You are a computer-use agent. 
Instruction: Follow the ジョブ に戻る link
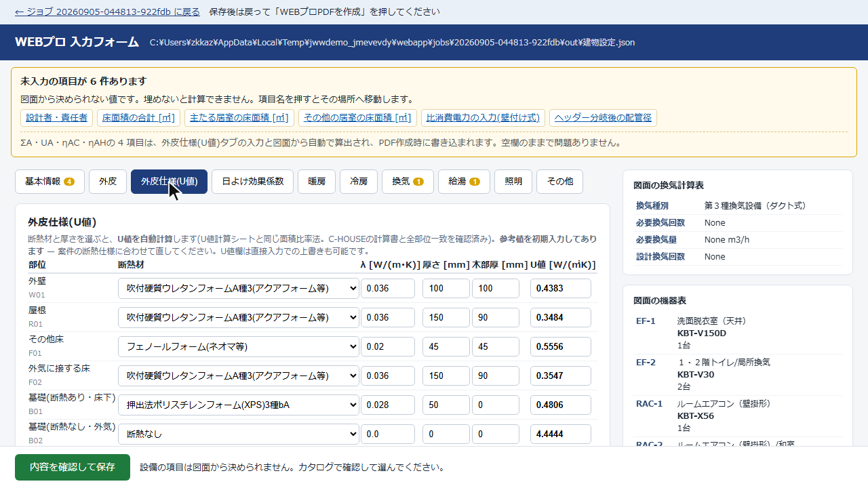click(107, 12)
